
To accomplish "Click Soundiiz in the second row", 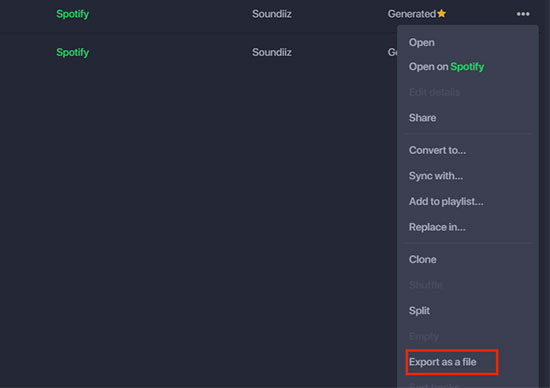I will coord(271,52).
